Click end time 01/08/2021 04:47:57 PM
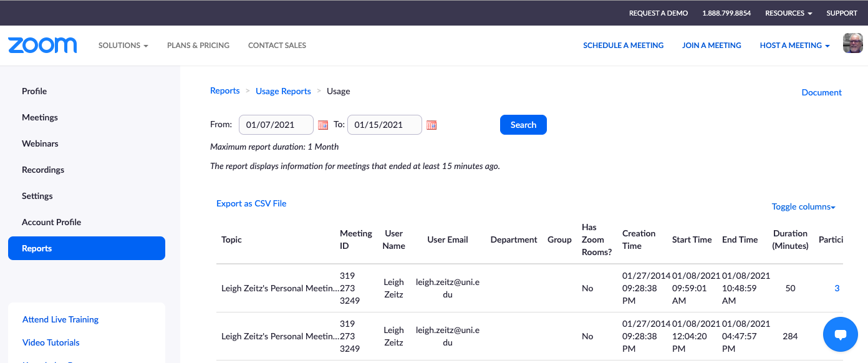This screenshot has width=868, height=363. 746,336
